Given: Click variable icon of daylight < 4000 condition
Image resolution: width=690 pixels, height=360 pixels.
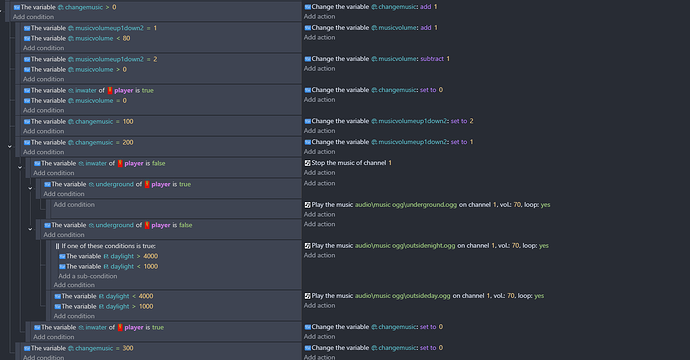Looking at the screenshot, I should coord(58,297).
